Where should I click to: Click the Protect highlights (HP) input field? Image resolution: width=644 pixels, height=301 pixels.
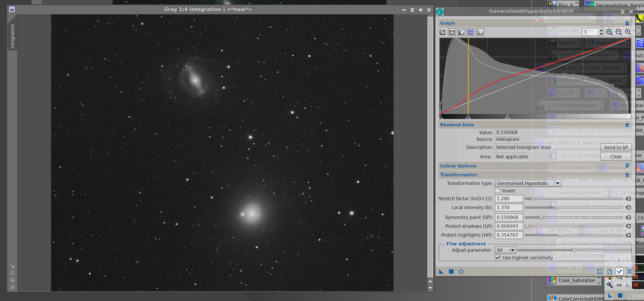[x=508, y=235]
